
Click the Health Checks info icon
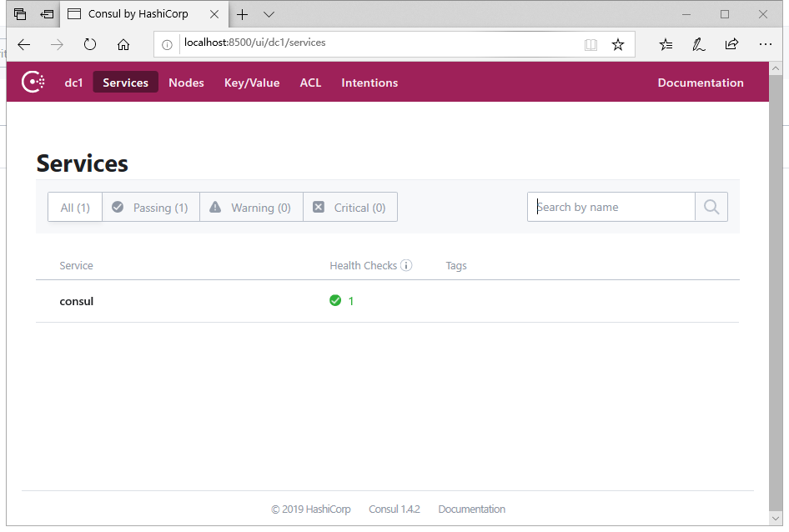coord(406,266)
